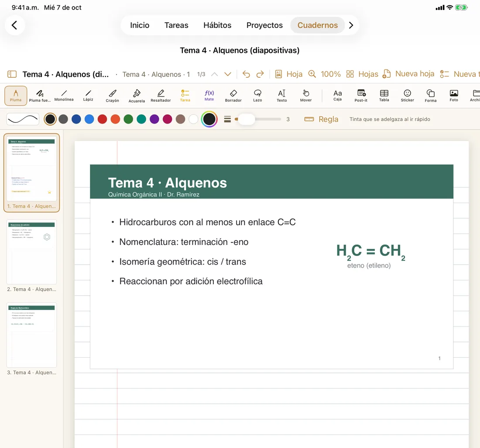This screenshot has width=480, height=448.
Task: Pick the teal color swatch
Action: pos(141,119)
